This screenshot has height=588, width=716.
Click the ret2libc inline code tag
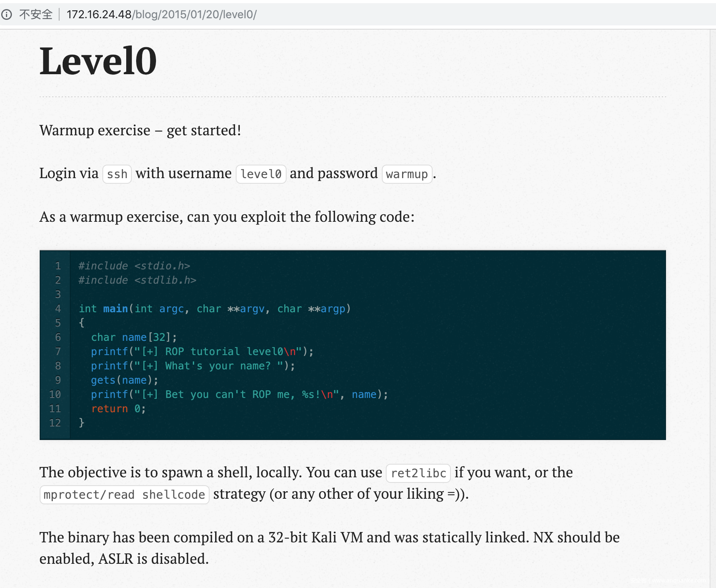click(x=418, y=473)
